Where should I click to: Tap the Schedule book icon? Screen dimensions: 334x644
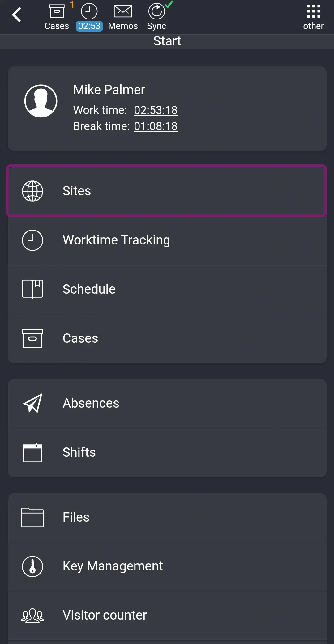(x=32, y=289)
